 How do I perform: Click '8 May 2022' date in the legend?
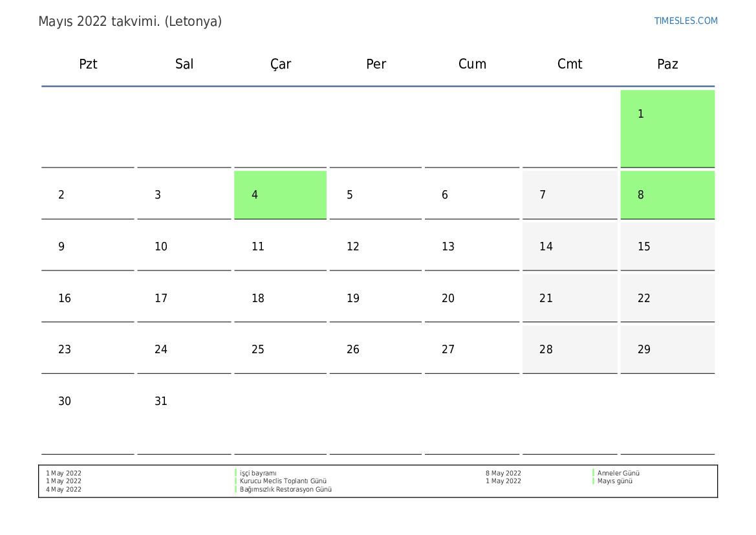coord(503,473)
